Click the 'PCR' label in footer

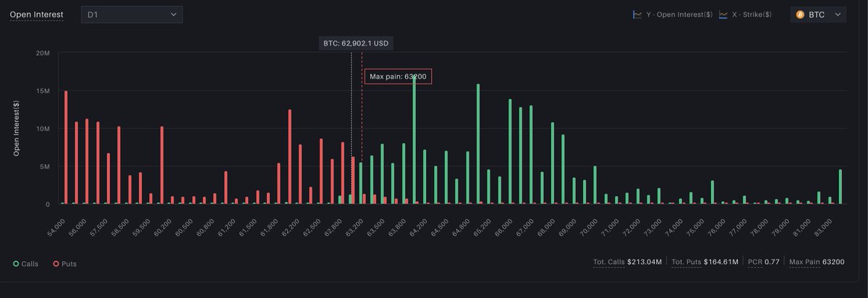[x=754, y=262]
